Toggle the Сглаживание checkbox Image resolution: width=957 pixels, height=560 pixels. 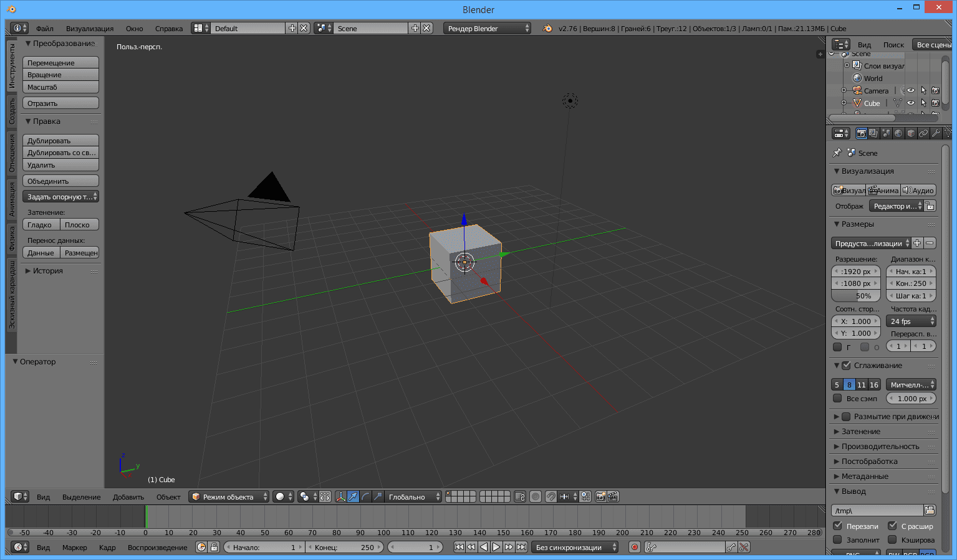pyautogui.click(x=846, y=365)
